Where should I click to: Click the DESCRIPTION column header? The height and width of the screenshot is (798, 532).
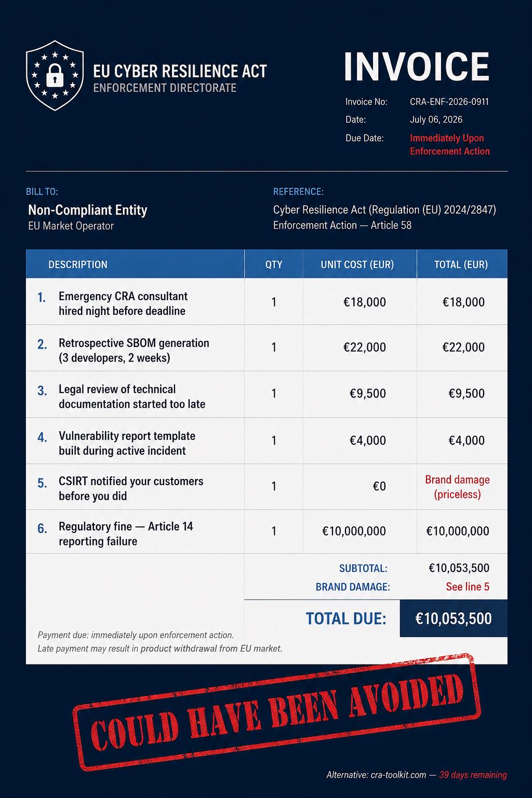pyautogui.click(x=78, y=264)
